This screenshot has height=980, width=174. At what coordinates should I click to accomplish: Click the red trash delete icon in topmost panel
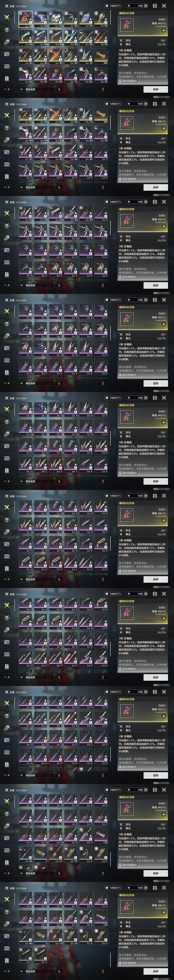coord(103,89)
